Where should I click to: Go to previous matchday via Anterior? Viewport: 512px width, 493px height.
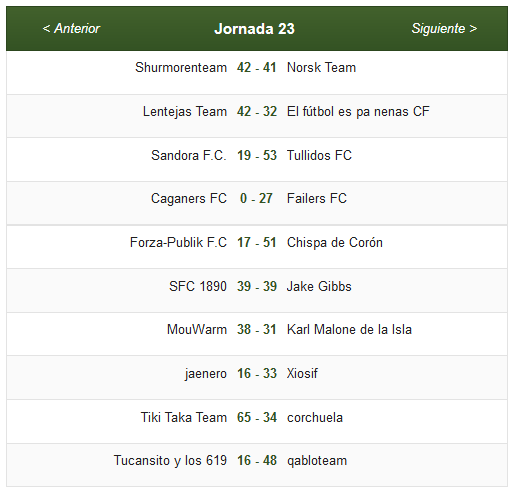point(71,29)
